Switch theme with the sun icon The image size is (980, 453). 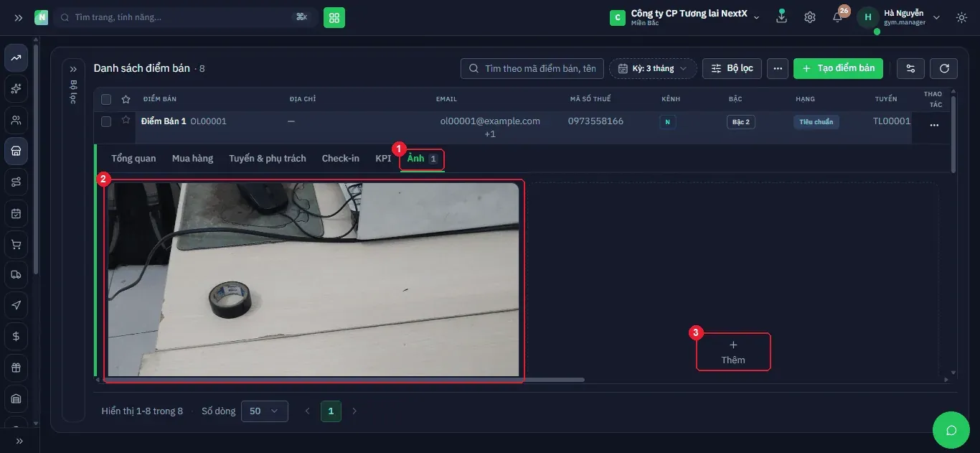962,17
